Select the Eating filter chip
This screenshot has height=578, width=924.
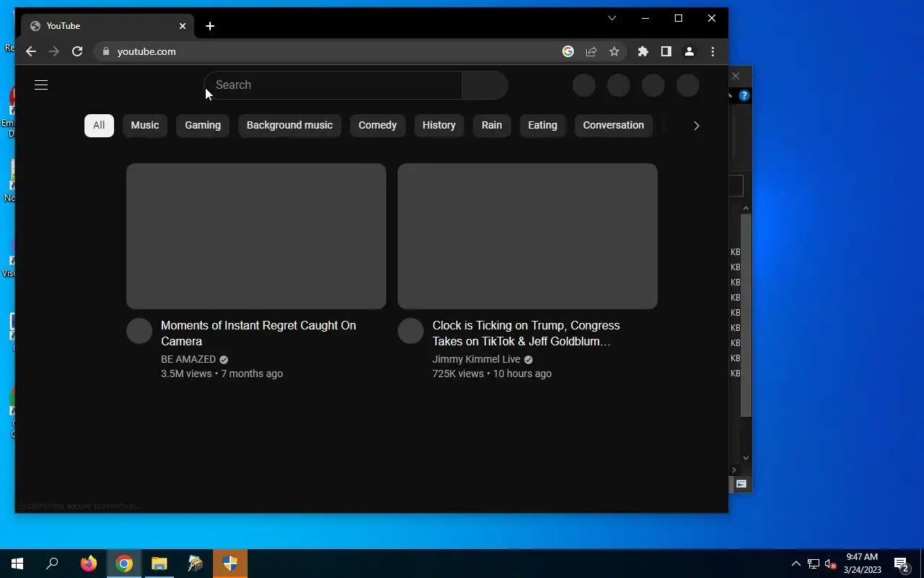pyautogui.click(x=543, y=125)
